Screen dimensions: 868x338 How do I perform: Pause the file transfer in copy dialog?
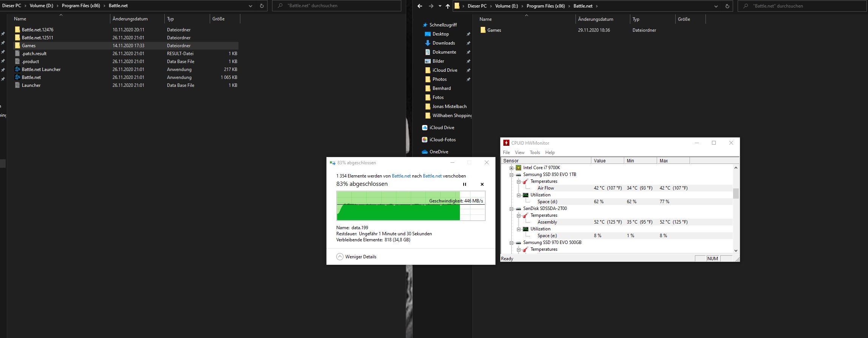point(464,184)
